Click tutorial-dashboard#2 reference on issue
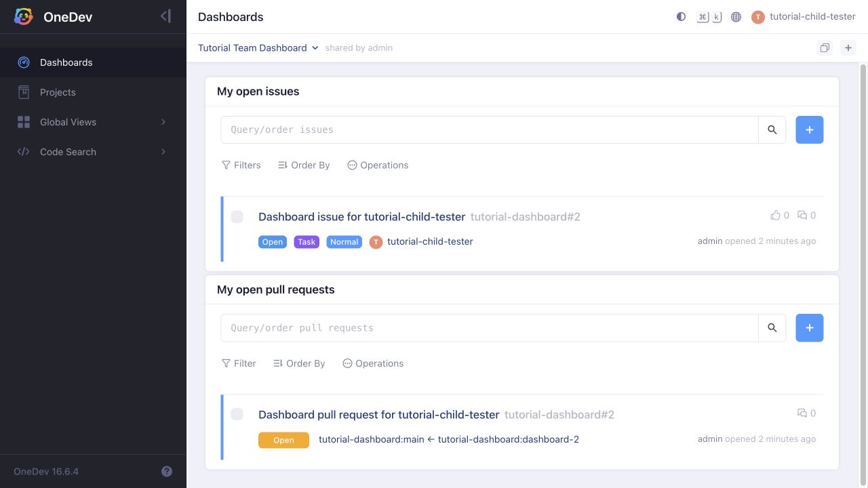Image resolution: width=868 pixels, height=488 pixels. (526, 217)
